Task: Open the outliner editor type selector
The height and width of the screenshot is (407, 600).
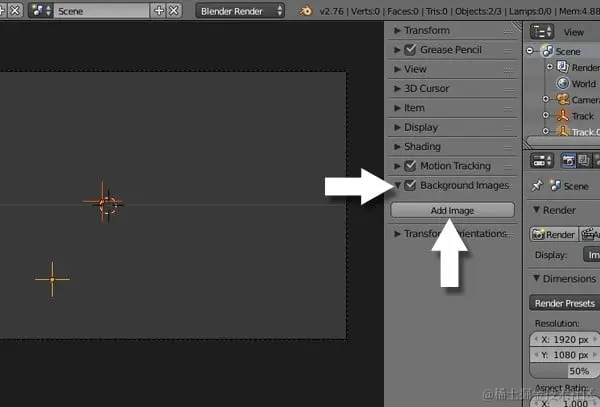Action: point(541,32)
